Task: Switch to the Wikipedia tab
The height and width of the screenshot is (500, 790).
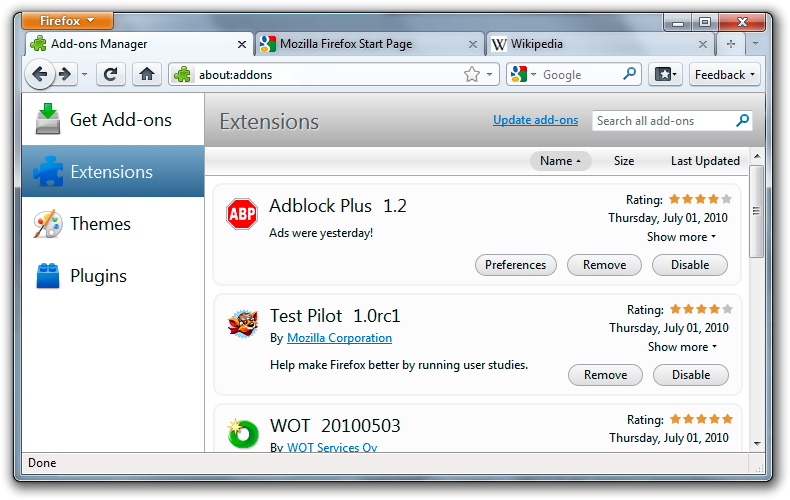Action: pyautogui.click(x=601, y=44)
